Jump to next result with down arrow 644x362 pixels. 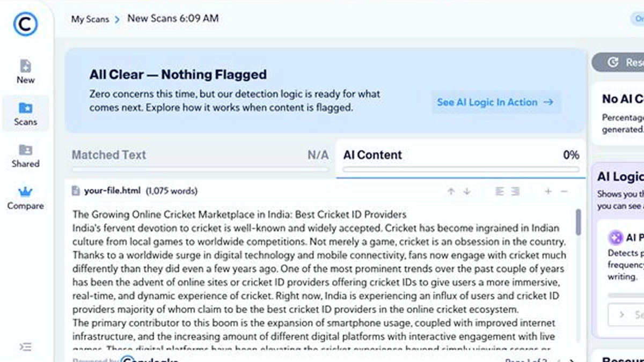(x=467, y=191)
